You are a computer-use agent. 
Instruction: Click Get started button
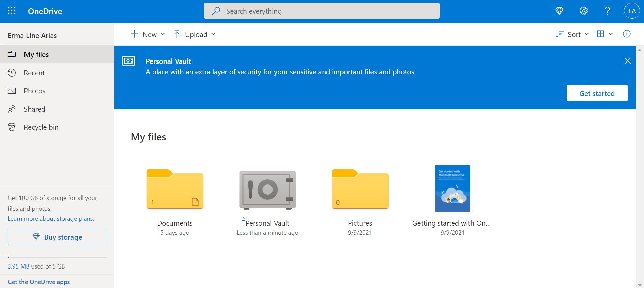point(597,93)
